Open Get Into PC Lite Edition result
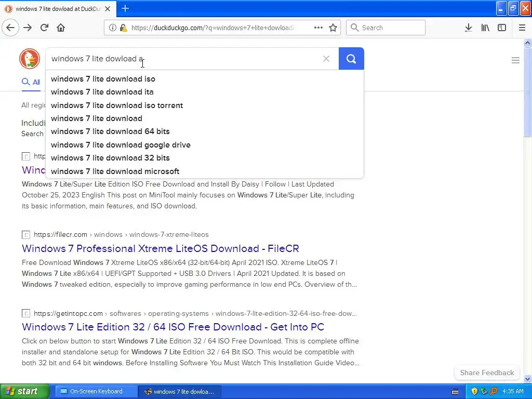The height and width of the screenshot is (399, 532). pyautogui.click(x=173, y=327)
